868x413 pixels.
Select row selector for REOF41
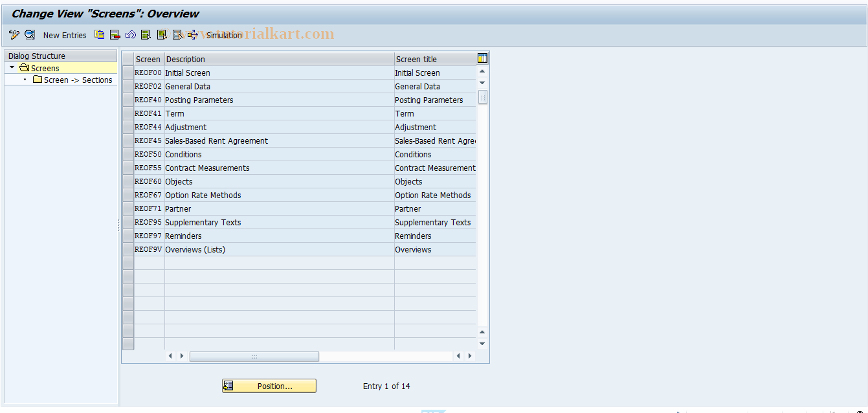point(128,113)
